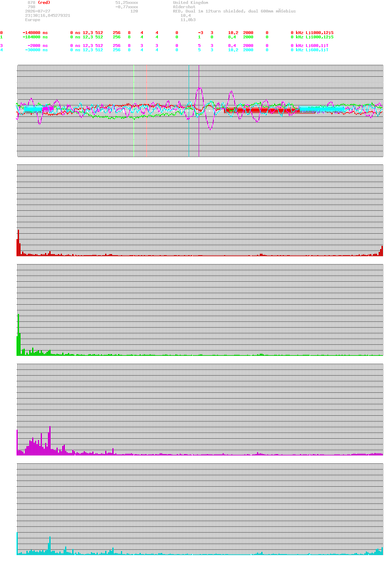Click the cyan frequency spectrum chart
Image resolution: width=392 pixels, height=563 pixels.
pos(200,509)
